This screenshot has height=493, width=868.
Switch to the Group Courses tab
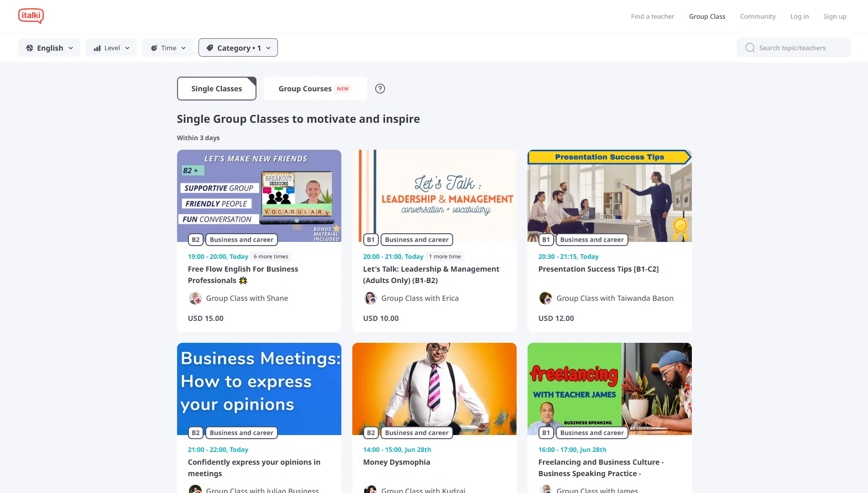[315, 89]
